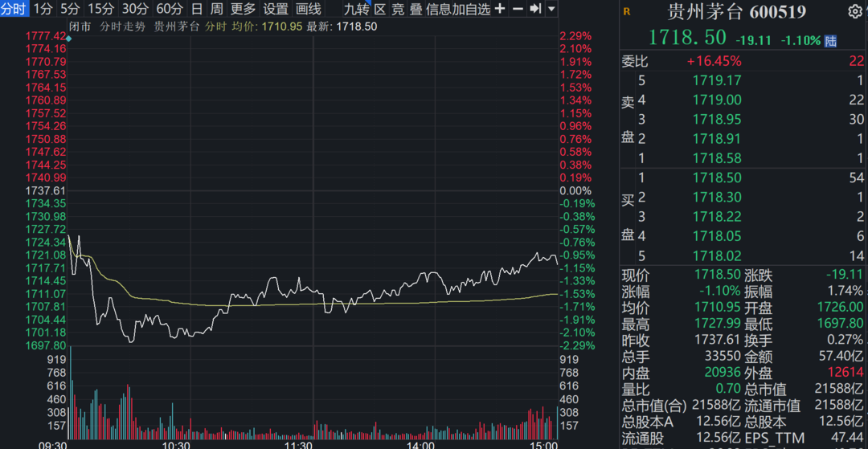Click the orange R margin-trading badge
The image size is (868, 449).
pos(626,11)
